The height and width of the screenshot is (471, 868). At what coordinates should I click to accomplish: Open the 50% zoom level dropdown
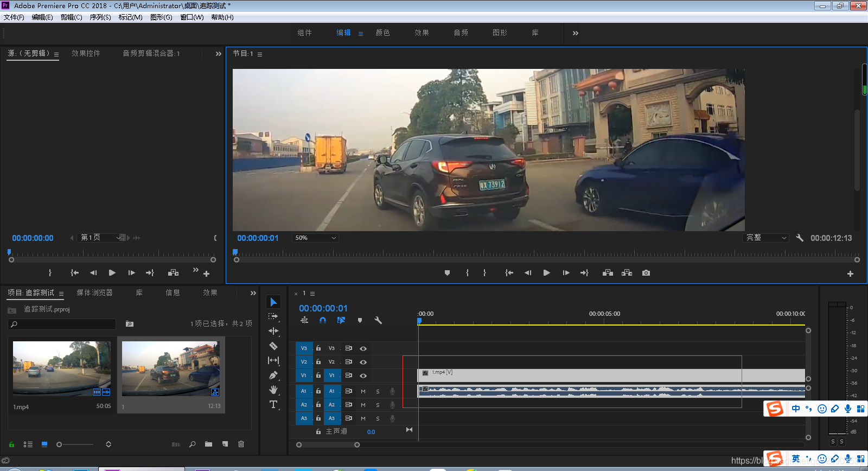315,238
